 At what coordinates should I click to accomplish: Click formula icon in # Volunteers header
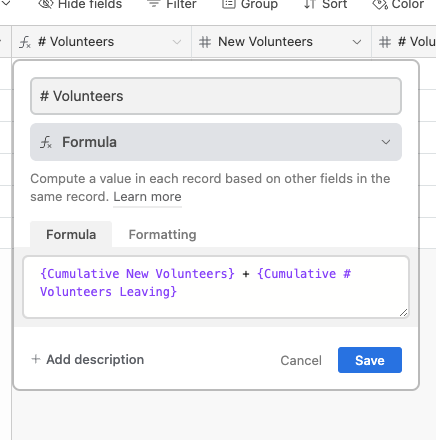(x=25, y=42)
